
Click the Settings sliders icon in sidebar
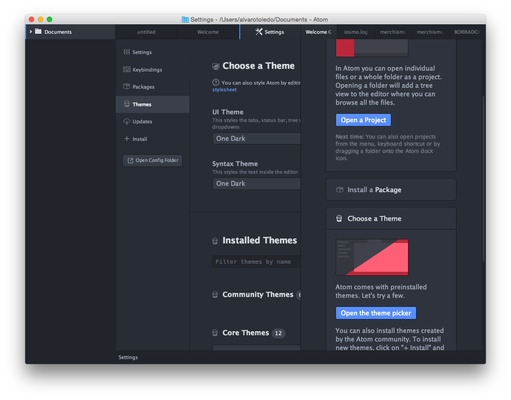127,52
